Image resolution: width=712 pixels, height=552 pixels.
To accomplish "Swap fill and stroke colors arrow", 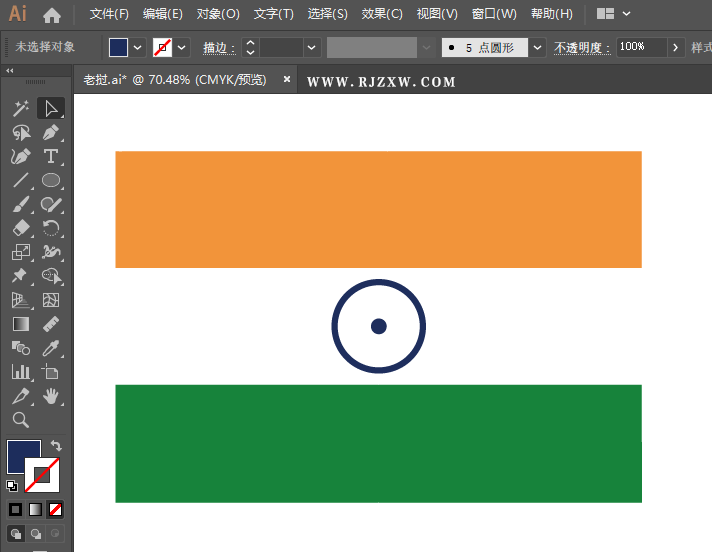I will [56, 446].
